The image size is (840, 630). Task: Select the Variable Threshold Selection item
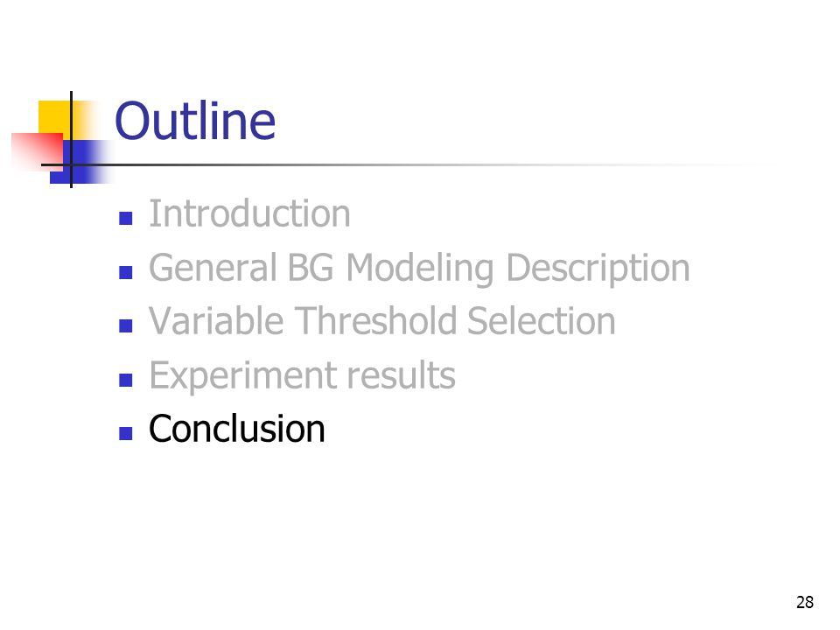click(x=382, y=321)
